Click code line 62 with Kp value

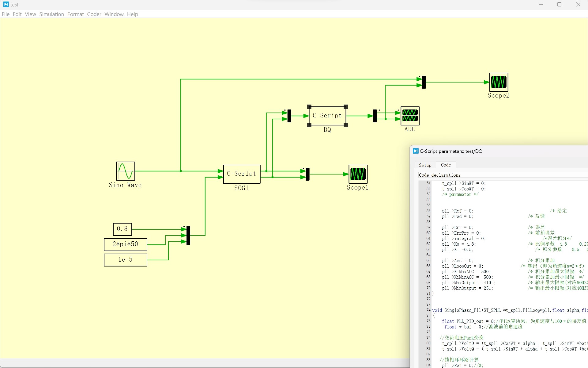coord(459,244)
